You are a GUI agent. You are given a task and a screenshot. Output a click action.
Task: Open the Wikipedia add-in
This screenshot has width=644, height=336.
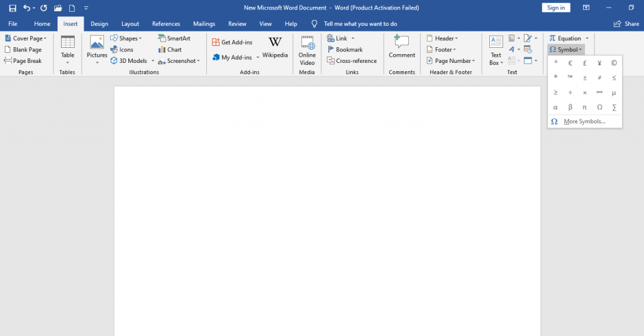point(275,48)
